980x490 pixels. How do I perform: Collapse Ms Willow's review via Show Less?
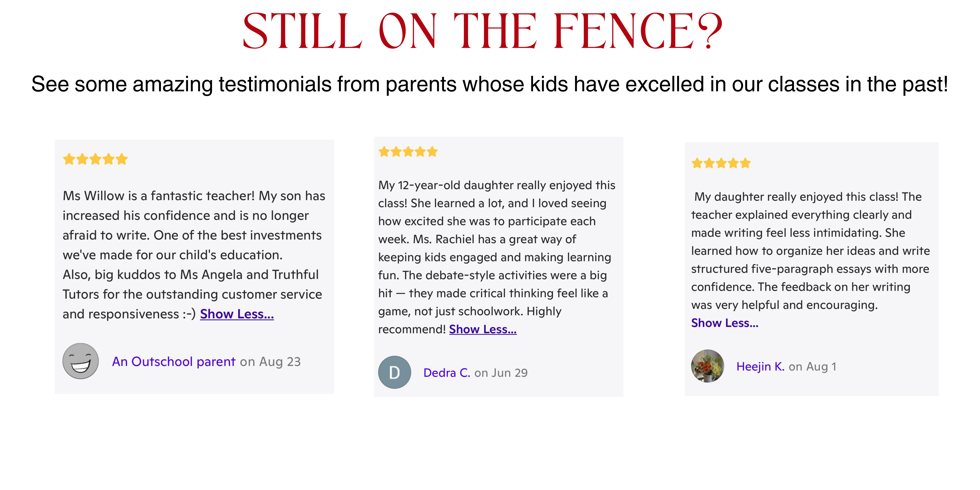pyautogui.click(x=237, y=314)
